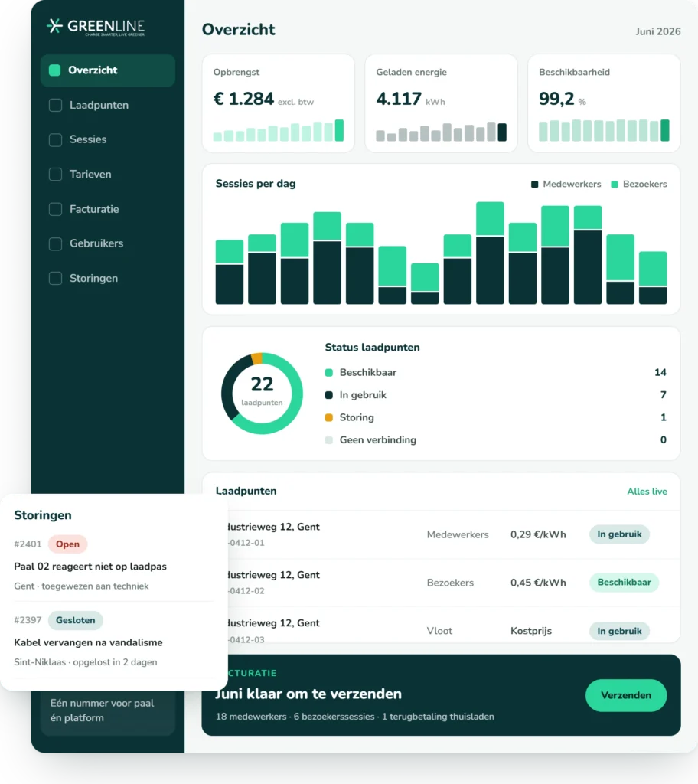
Task: Click 'Sint-Niklaas · opgelost in 2 dagen'
Action: [86, 662]
